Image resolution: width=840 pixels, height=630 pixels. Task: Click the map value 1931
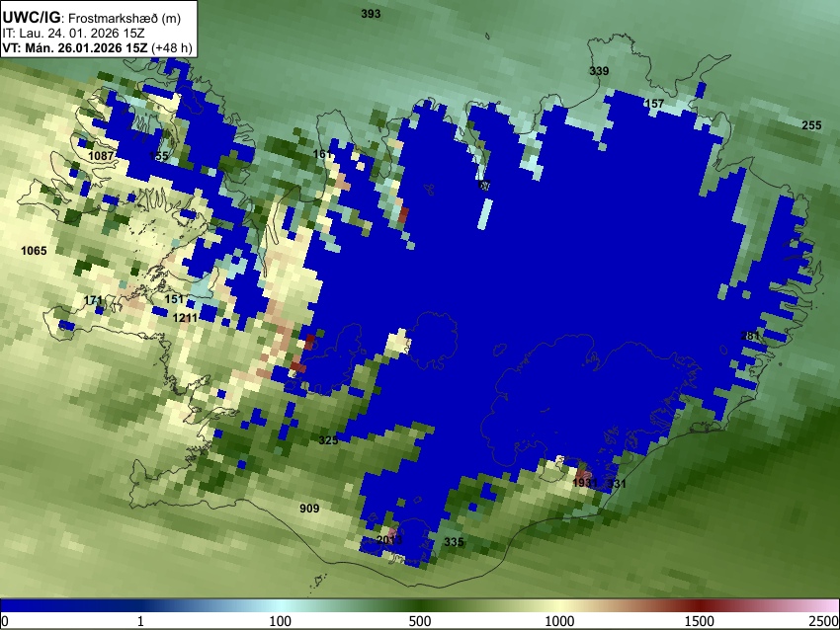pos(585,483)
